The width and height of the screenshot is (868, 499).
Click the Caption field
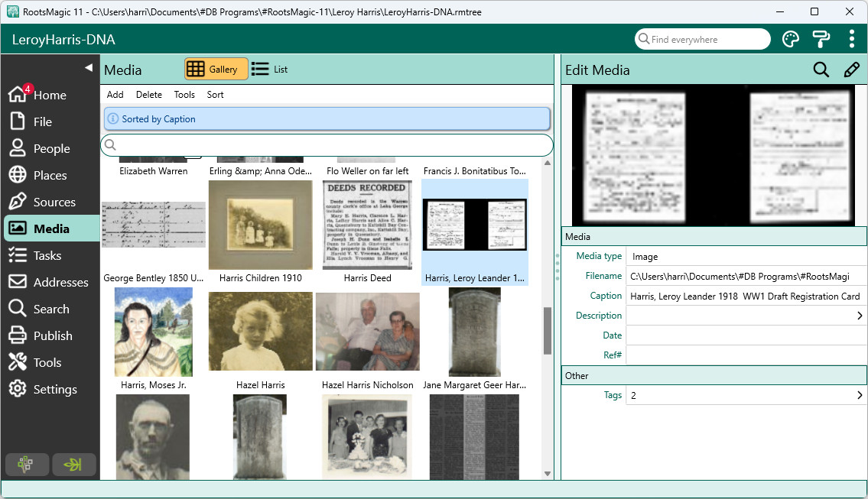[x=746, y=296]
